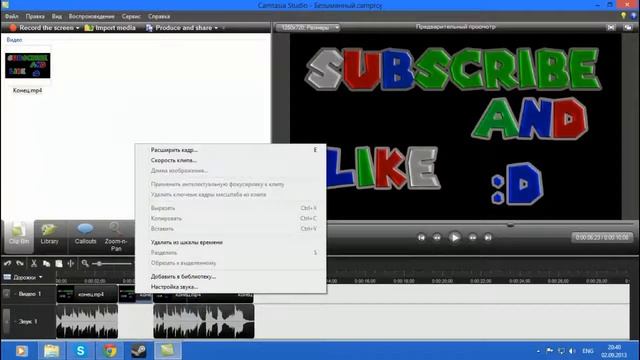
Task: Open preview dimensions 1280x720 dropdown
Action: (x=308, y=28)
